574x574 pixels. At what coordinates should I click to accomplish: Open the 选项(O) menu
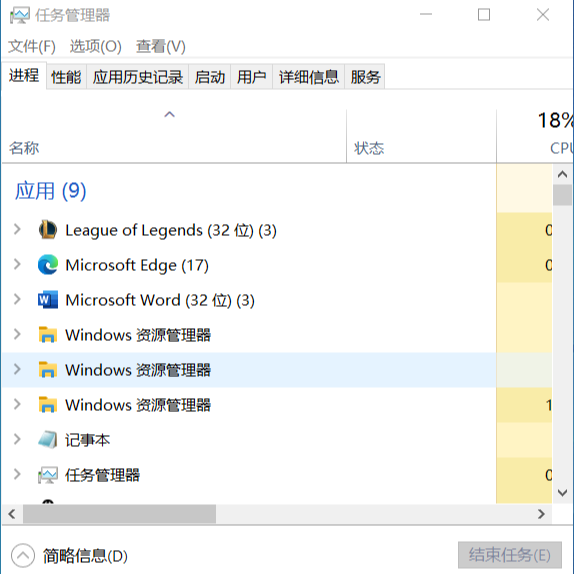coord(96,46)
